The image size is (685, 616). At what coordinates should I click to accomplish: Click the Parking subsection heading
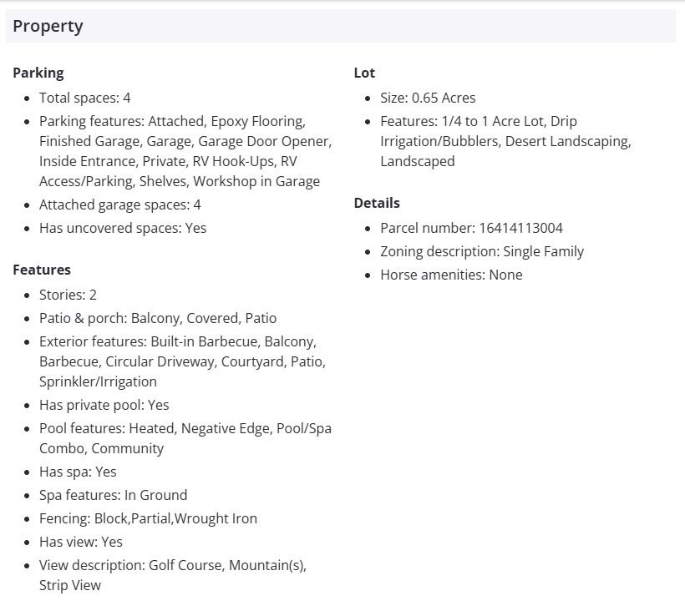[38, 73]
